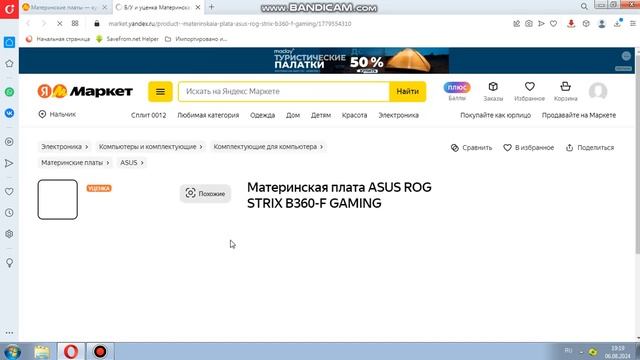
Task: Open sidebar three-dots setup menu
Action: click(x=9, y=333)
